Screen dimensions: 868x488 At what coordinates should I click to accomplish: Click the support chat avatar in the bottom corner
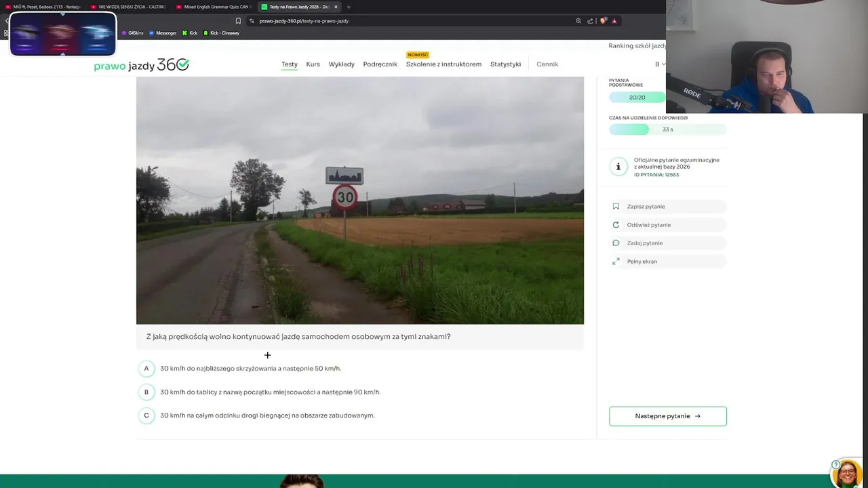pyautogui.click(x=847, y=474)
